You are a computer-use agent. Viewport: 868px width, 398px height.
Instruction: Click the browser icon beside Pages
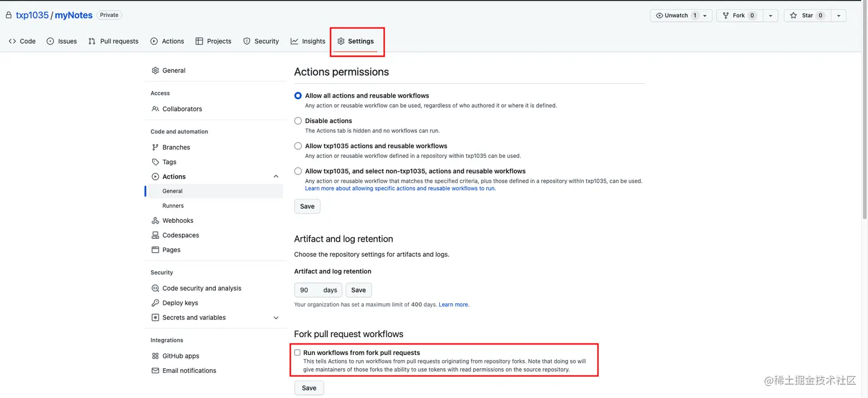click(x=155, y=250)
